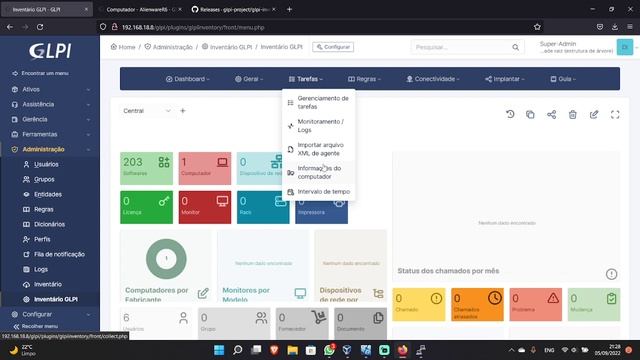Open a new browser tab
Viewport: 640px width, 360px height.
289,9
